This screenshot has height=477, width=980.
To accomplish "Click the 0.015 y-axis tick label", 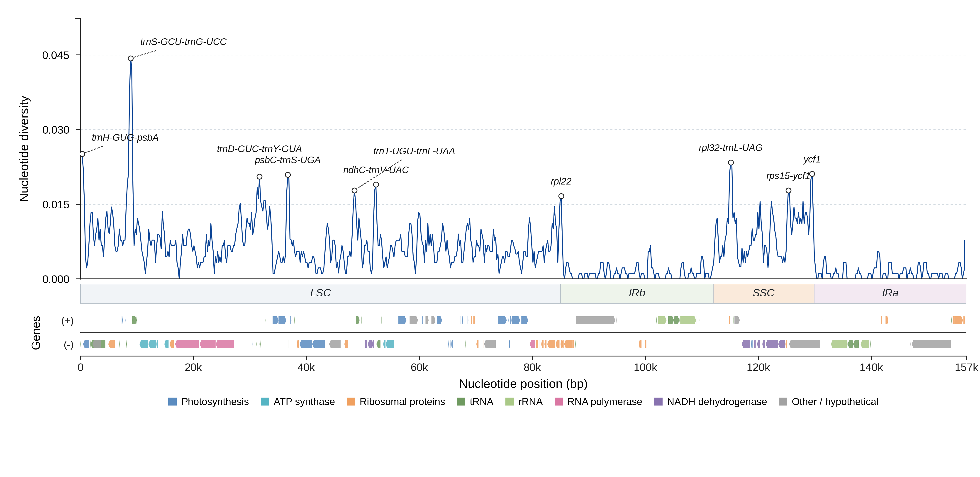I will 56,205.
